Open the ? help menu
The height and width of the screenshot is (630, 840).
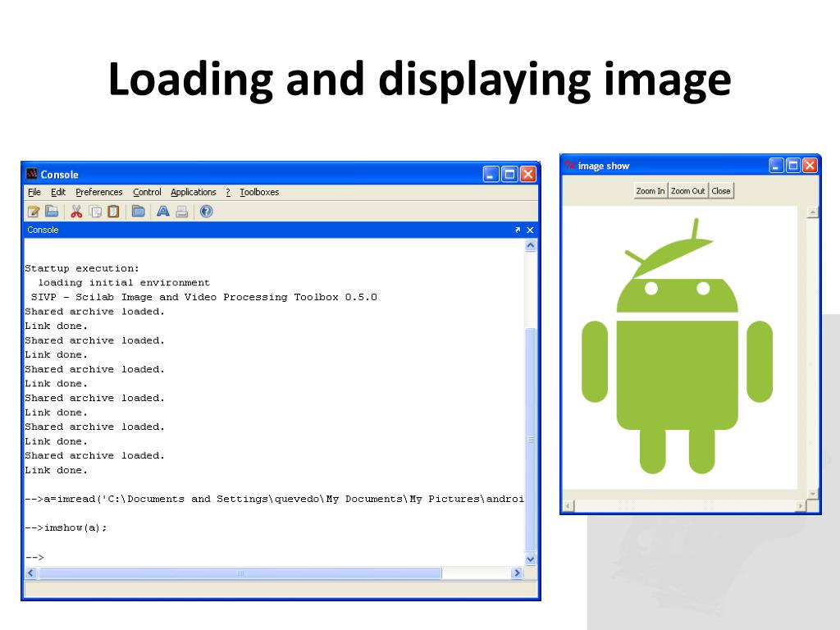coord(228,192)
